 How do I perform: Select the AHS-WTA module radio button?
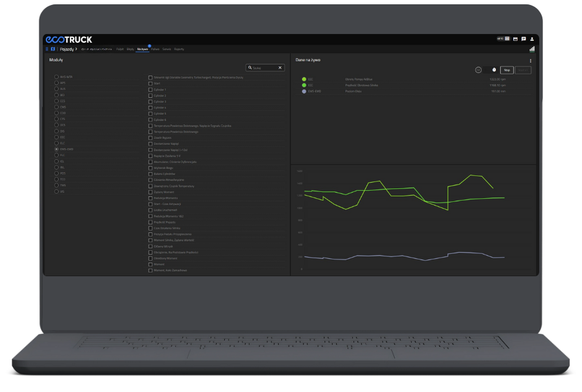(56, 77)
